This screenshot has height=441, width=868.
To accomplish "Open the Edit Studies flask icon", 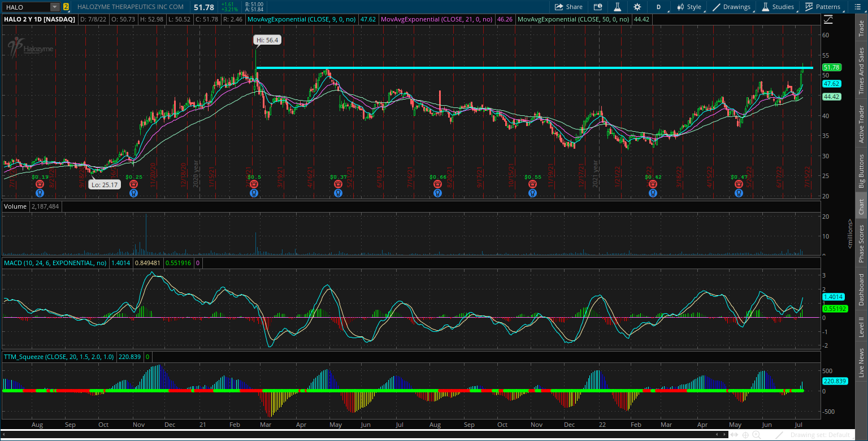I will click(618, 7).
